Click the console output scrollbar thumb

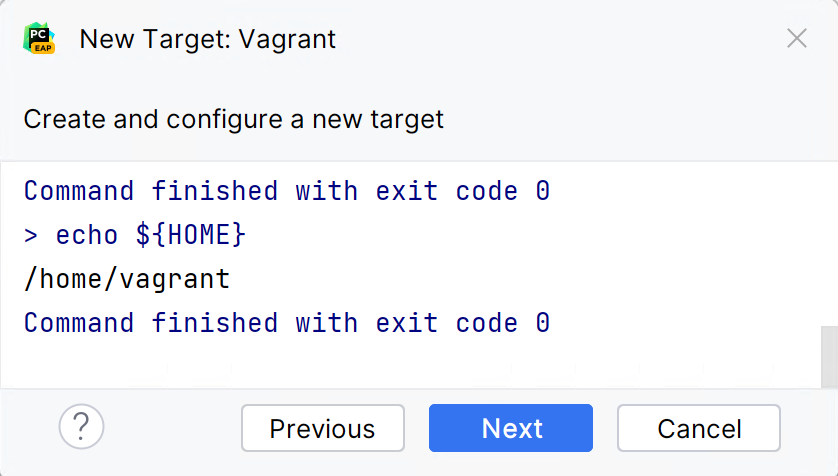[x=829, y=356]
